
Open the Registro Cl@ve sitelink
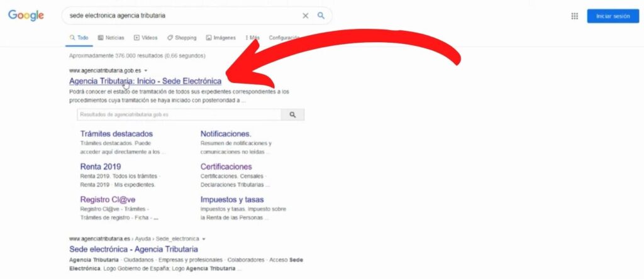[x=108, y=200]
